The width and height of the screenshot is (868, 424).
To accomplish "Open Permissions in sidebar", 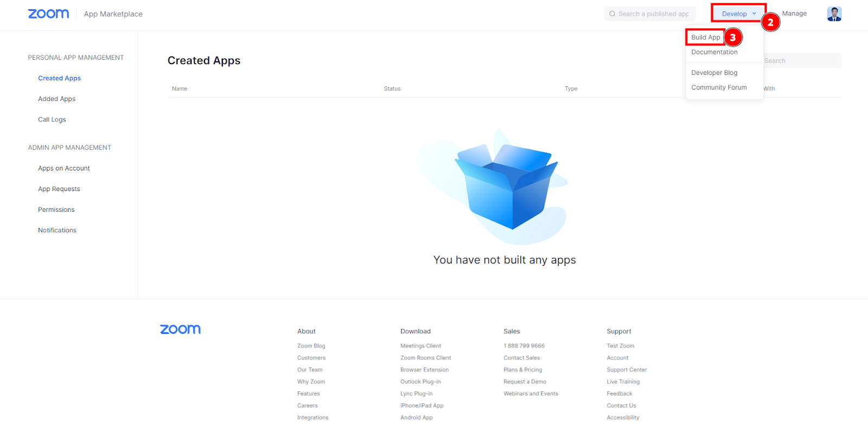I will pos(56,210).
